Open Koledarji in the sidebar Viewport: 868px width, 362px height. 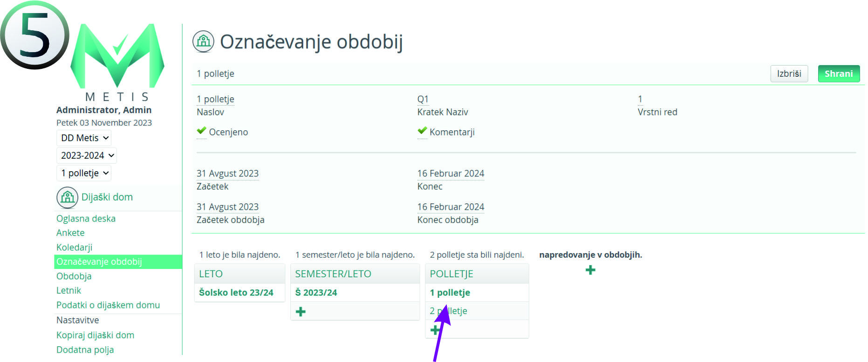point(75,248)
